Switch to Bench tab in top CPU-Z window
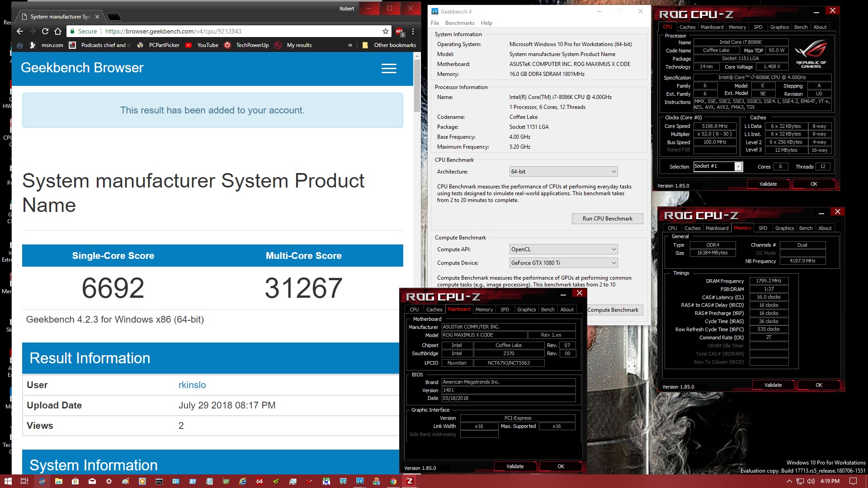The height and width of the screenshot is (488, 868). tap(801, 27)
